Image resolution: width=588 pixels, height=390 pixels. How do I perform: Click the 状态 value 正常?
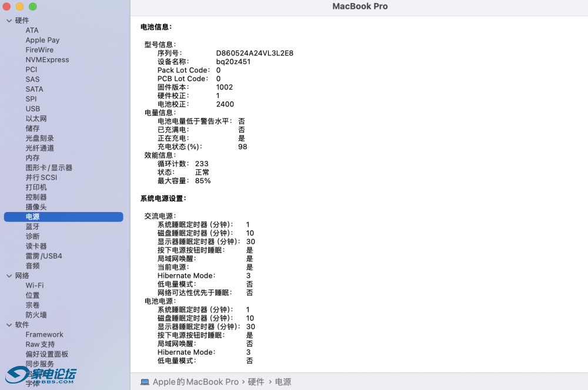[202, 172]
